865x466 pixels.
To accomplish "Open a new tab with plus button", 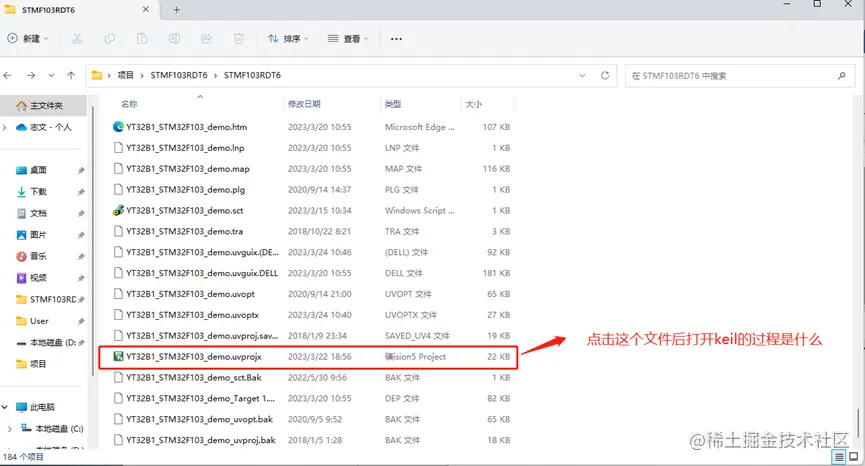I will [x=177, y=9].
